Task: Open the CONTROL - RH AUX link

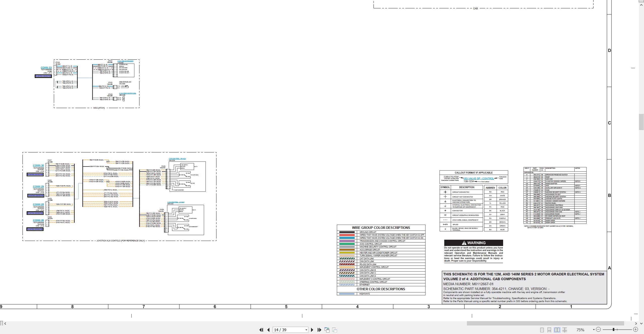Action: click(177, 159)
